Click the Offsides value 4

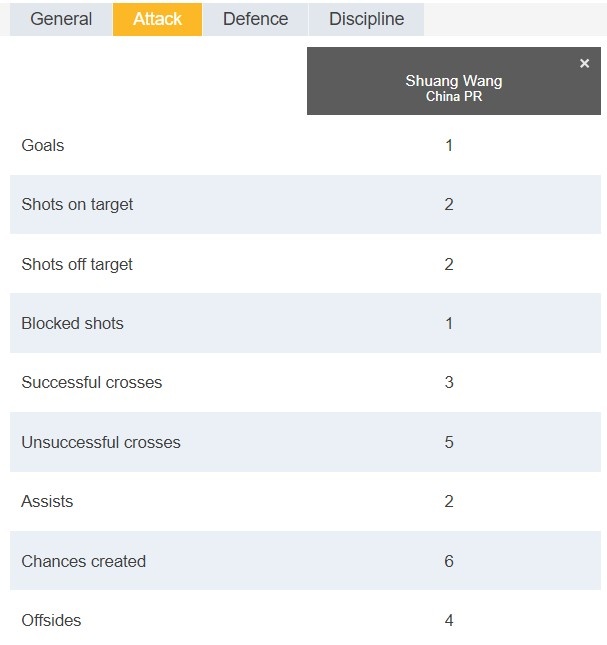pos(449,620)
